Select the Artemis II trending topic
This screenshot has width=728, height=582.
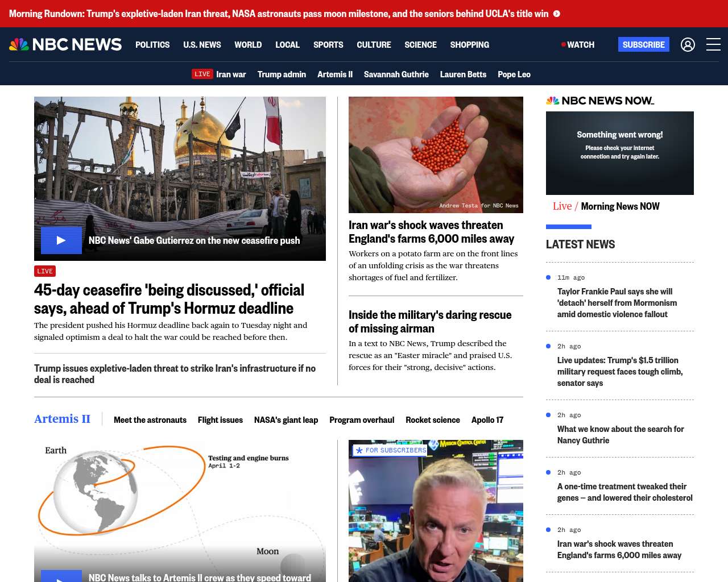[335, 74]
